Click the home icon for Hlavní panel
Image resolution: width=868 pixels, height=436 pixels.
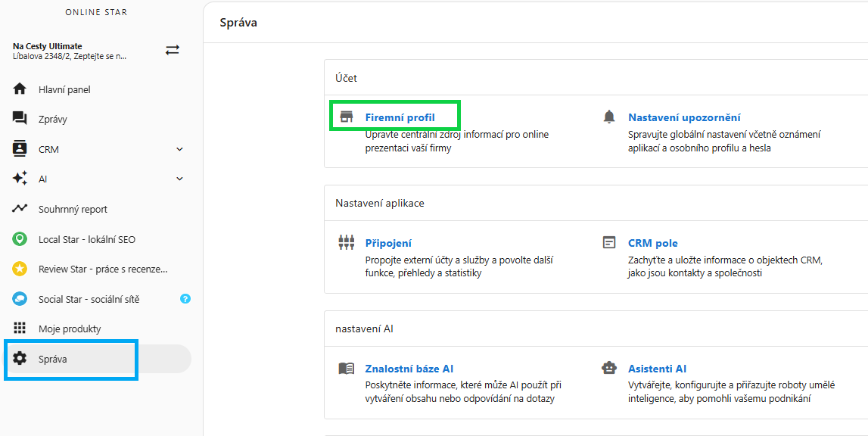pos(20,89)
